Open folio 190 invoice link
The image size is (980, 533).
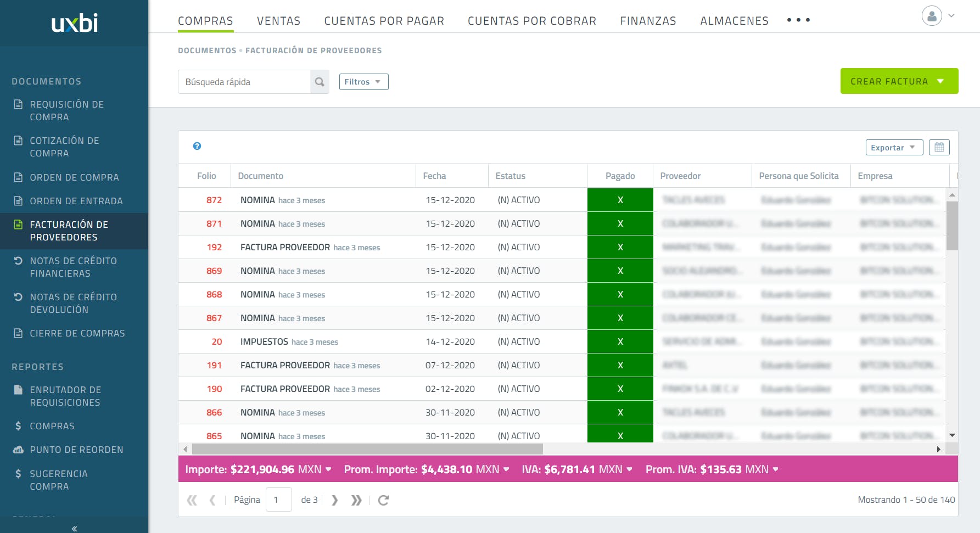[214, 389]
